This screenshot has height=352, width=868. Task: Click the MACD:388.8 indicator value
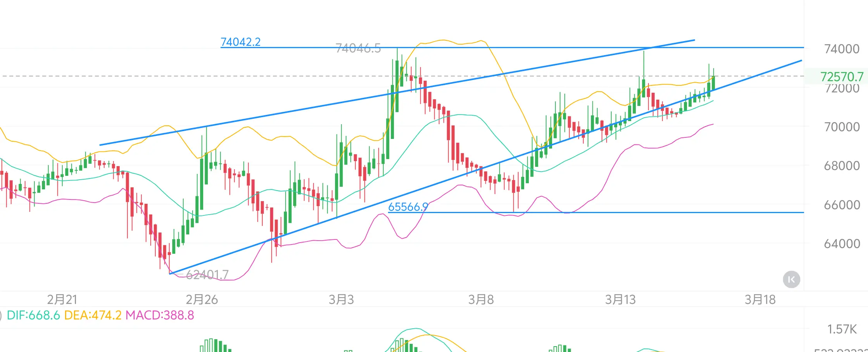pos(160,315)
